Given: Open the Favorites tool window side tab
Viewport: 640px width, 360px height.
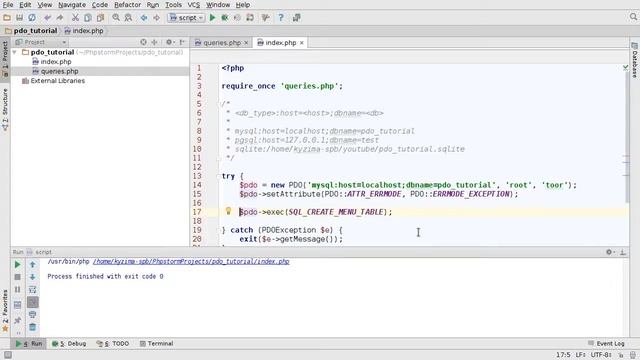Looking at the screenshot, I should (x=5, y=310).
